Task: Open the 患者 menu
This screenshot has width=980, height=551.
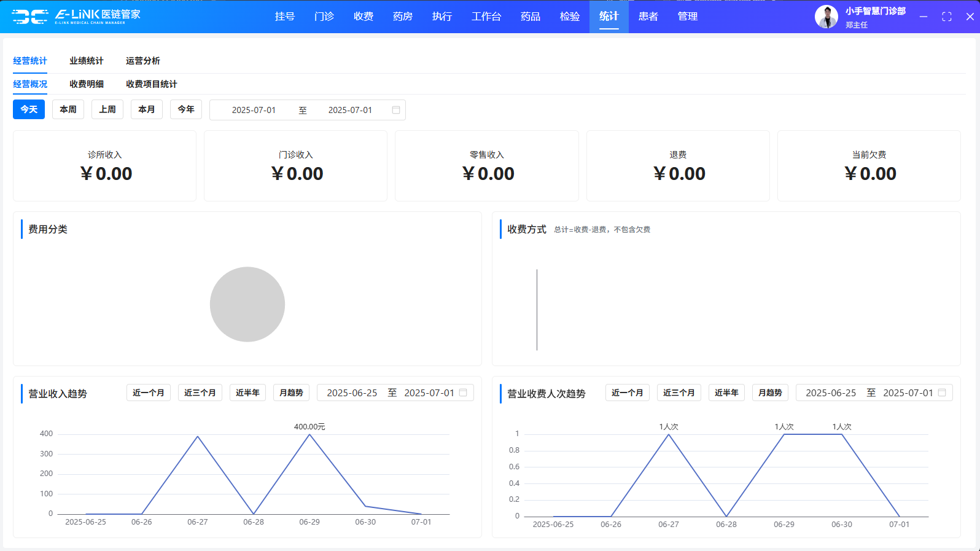Action: pyautogui.click(x=648, y=17)
